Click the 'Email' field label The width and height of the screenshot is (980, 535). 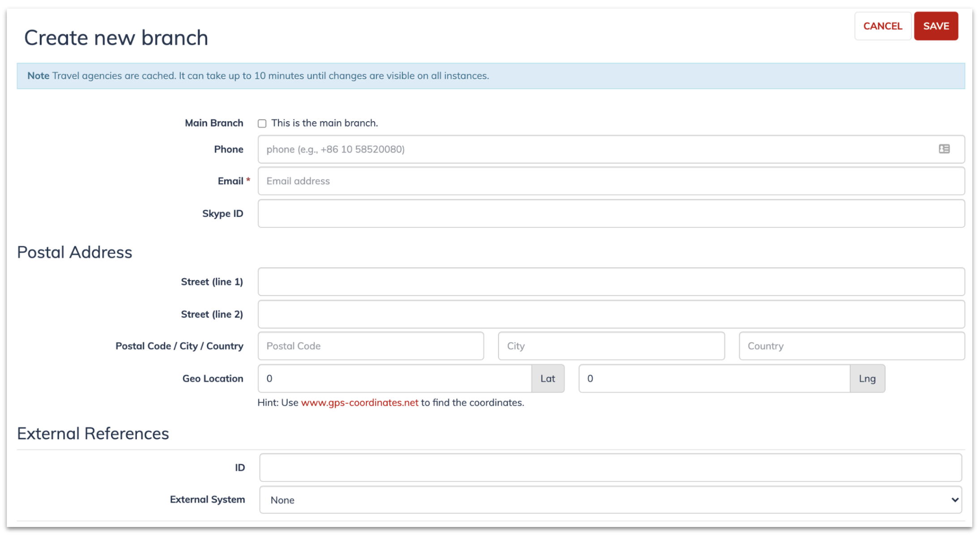[230, 181]
